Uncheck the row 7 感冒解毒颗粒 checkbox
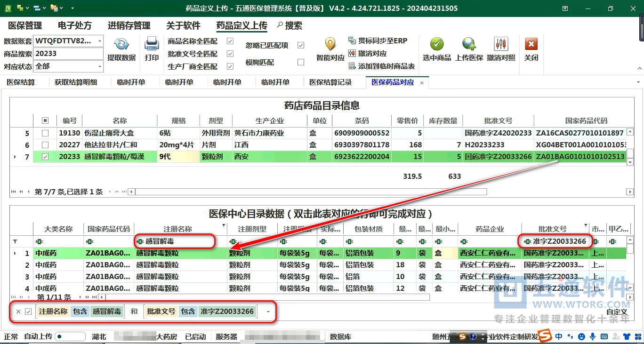Image resolution: width=644 pixels, height=344 pixels. (45, 157)
